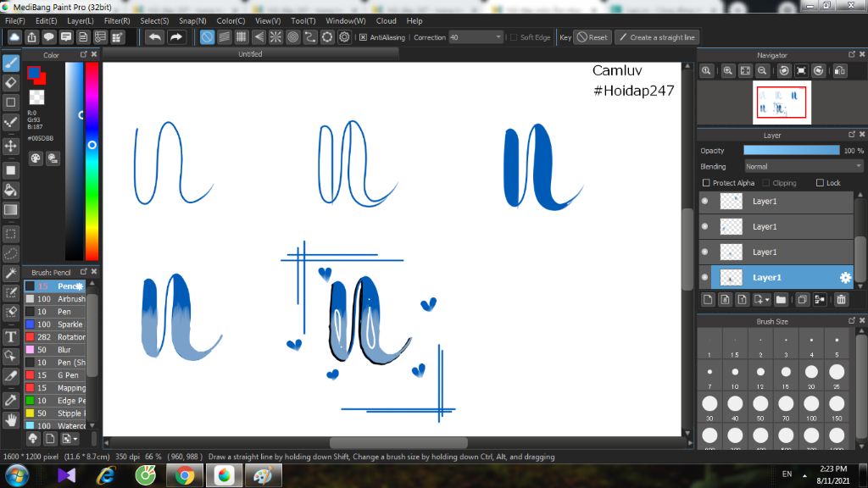Screen dimensions: 868x488
Task: Select the Eraser tool
Action: (x=10, y=82)
